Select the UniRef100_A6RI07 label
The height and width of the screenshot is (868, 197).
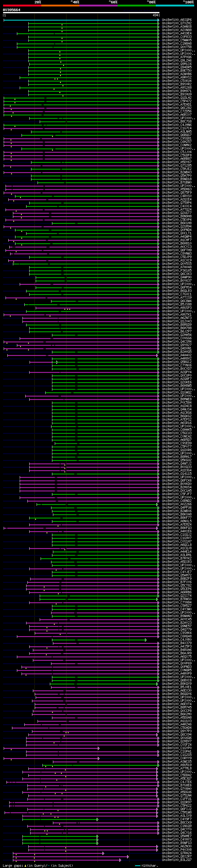(x=177, y=115)
